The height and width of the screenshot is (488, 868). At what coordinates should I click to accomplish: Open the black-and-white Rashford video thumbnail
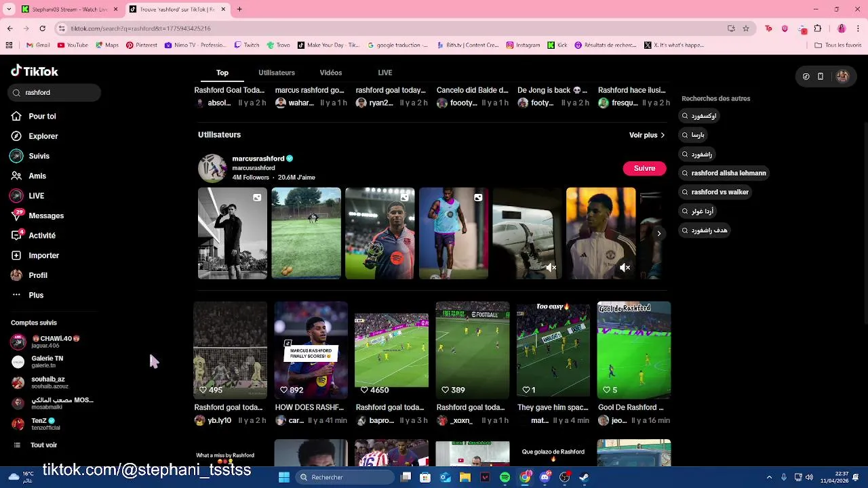click(x=232, y=233)
